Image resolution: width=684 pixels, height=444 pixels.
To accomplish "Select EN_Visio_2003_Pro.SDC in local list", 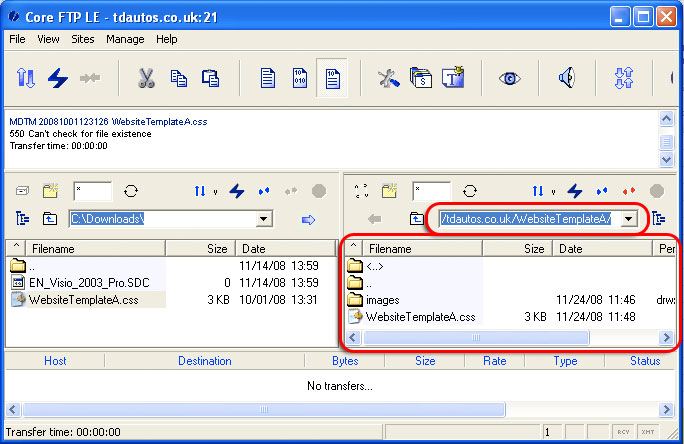I will coord(89,283).
